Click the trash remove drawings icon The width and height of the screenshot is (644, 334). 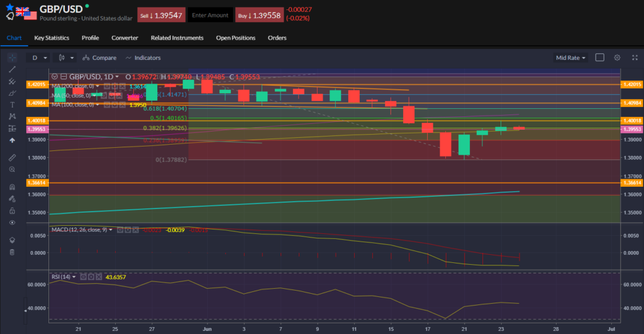click(12, 252)
